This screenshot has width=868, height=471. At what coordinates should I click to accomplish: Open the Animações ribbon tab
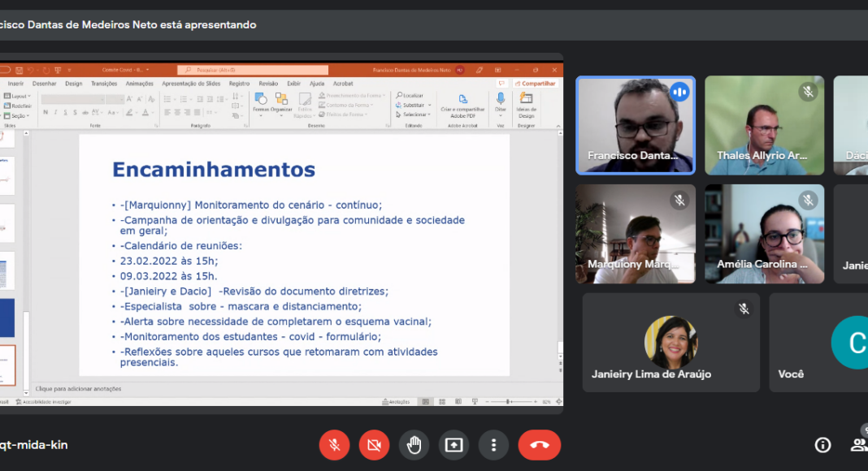pyautogui.click(x=140, y=84)
